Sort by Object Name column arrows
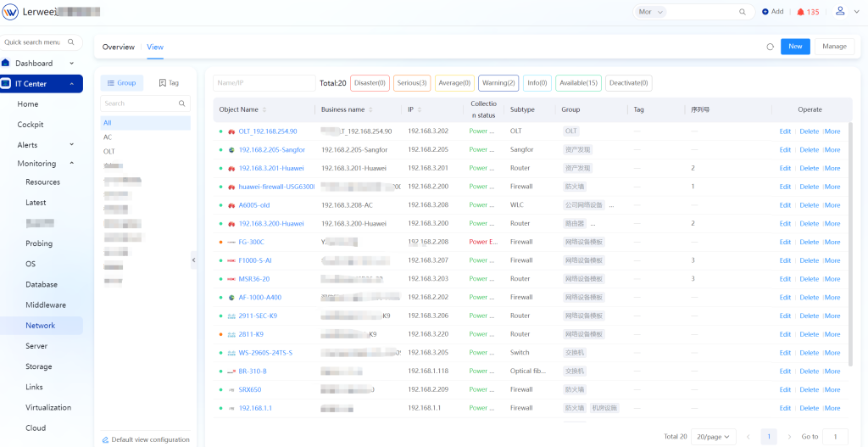The image size is (868, 447). point(264,110)
